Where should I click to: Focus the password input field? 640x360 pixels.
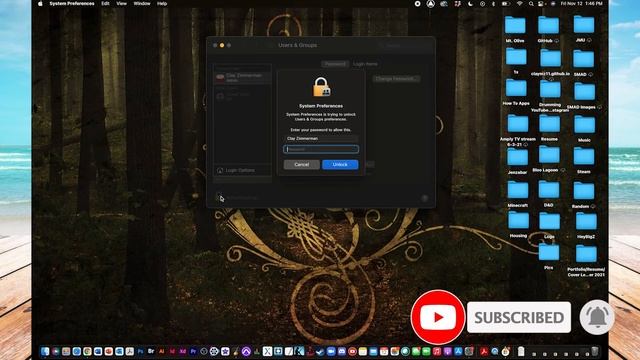[321, 149]
